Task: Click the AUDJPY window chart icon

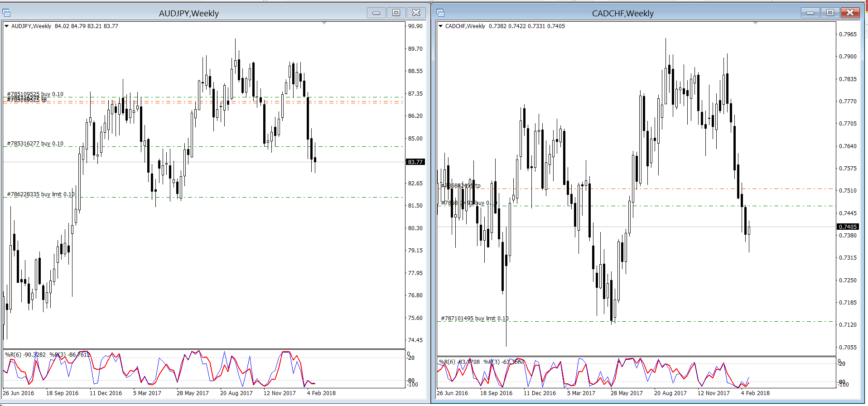Action: pyautogui.click(x=6, y=13)
